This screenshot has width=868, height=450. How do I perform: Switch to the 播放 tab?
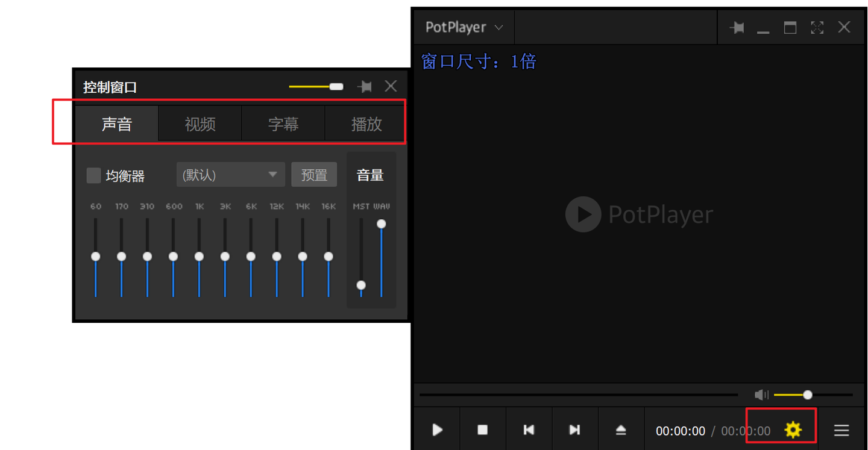coord(366,123)
